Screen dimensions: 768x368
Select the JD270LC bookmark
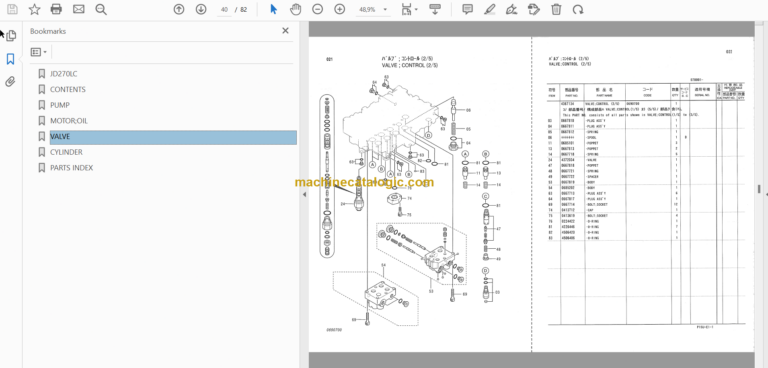click(x=64, y=74)
